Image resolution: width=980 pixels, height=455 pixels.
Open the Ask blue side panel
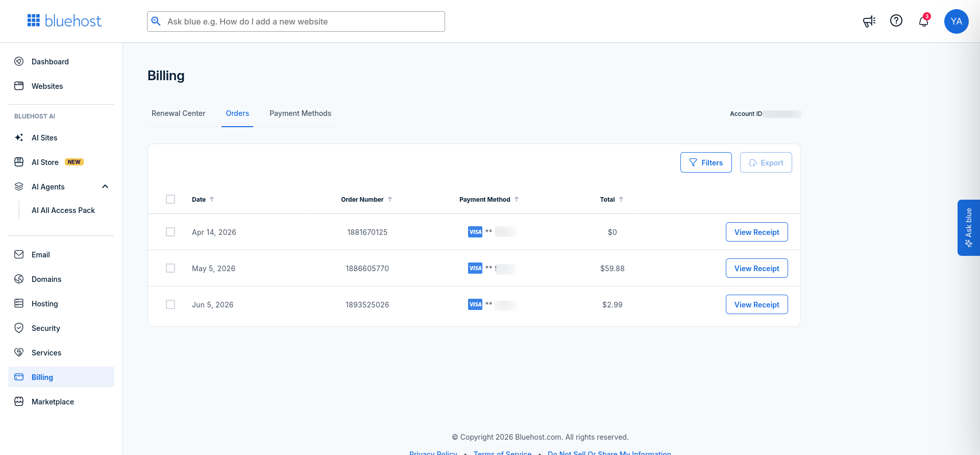pos(968,228)
